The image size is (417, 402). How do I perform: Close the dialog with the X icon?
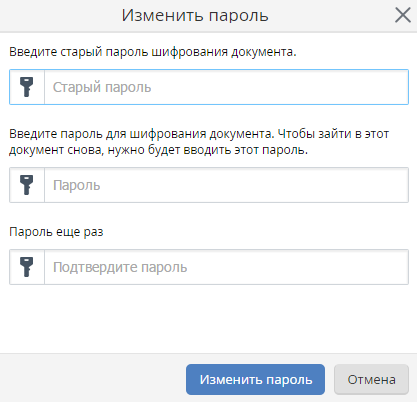pos(403,15)
